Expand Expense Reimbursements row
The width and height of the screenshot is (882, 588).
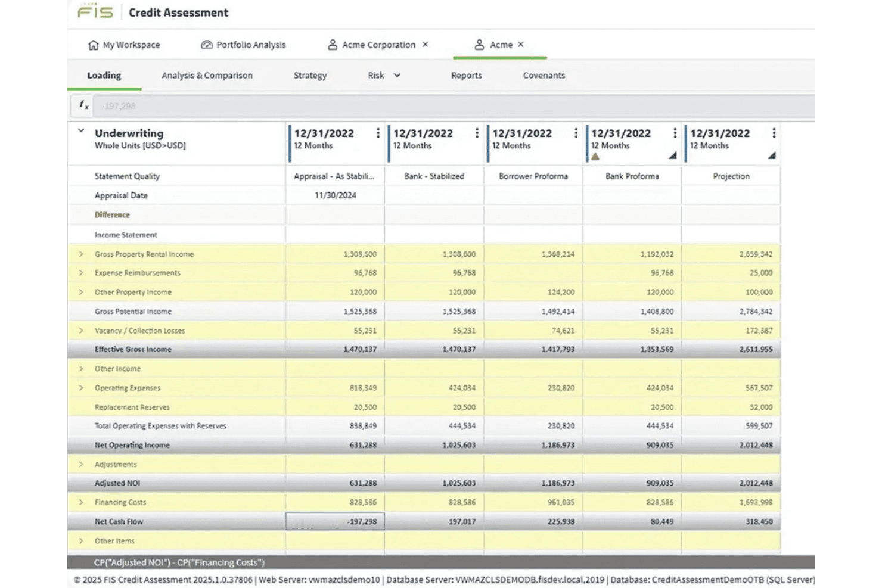point(81,273)
